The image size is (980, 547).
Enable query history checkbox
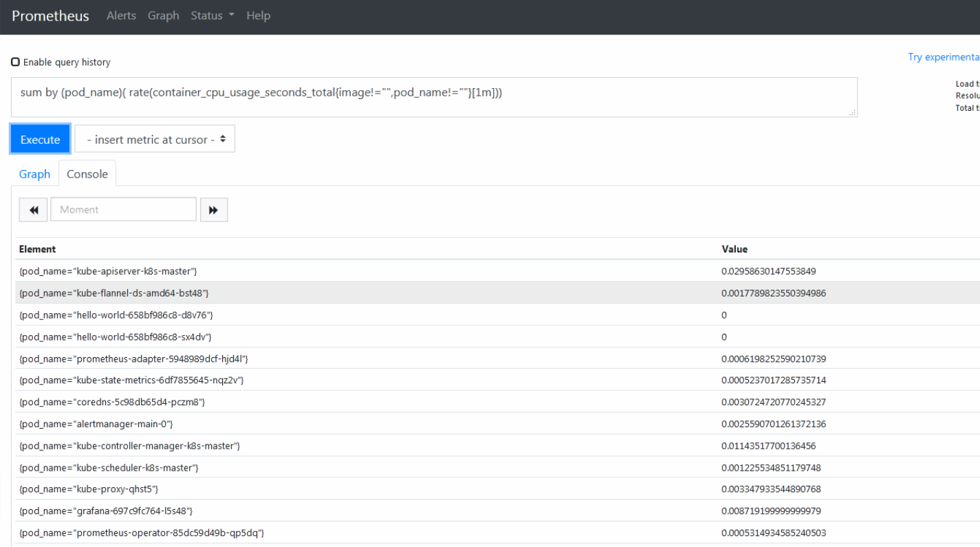click(x=15, y=62)
